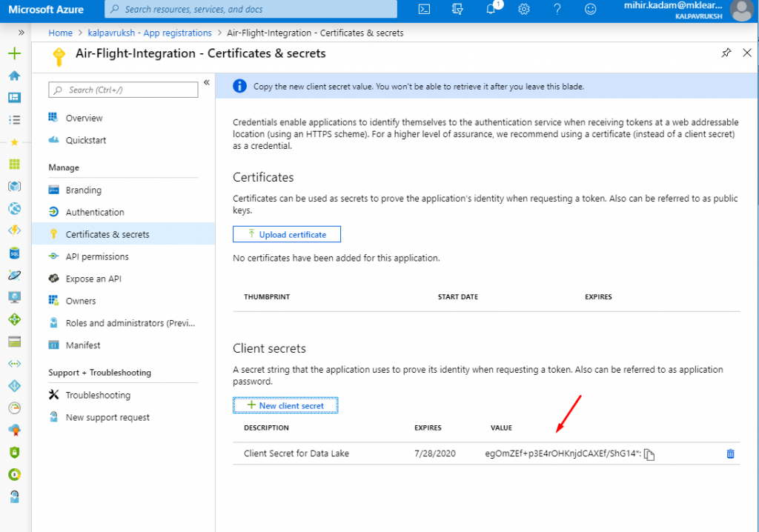Open Cloud Shell from top bar
The image size is (759, 532).
pyautogui.click(x=424, y=9)
